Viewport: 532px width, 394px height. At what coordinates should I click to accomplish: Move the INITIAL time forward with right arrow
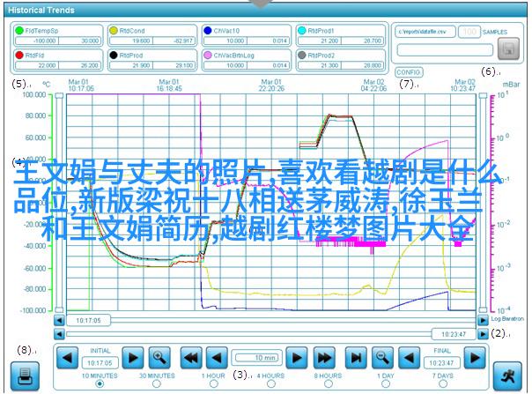(133, 358)
